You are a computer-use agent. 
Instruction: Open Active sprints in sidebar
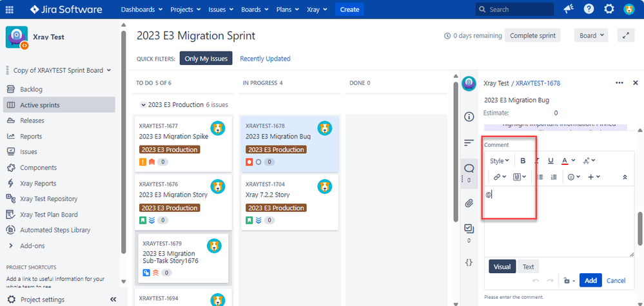tap(59, 105)
